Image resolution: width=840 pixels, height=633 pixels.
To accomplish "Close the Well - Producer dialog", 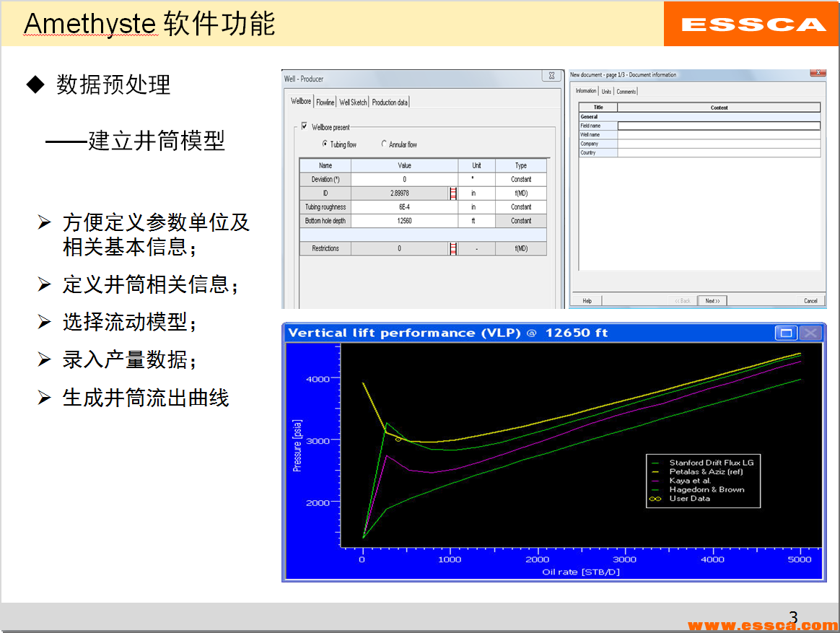I will click(x=551, y=76).
